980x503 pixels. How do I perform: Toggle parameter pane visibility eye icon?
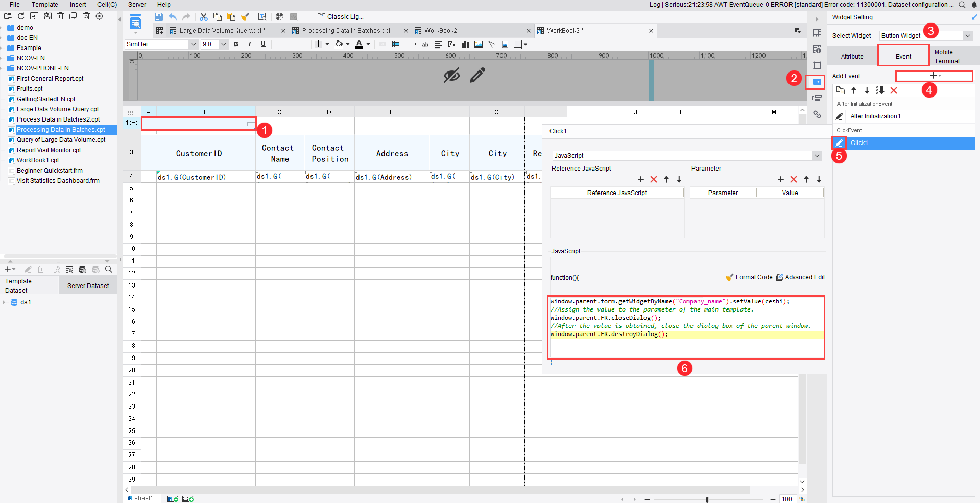[x=451, y=76]
